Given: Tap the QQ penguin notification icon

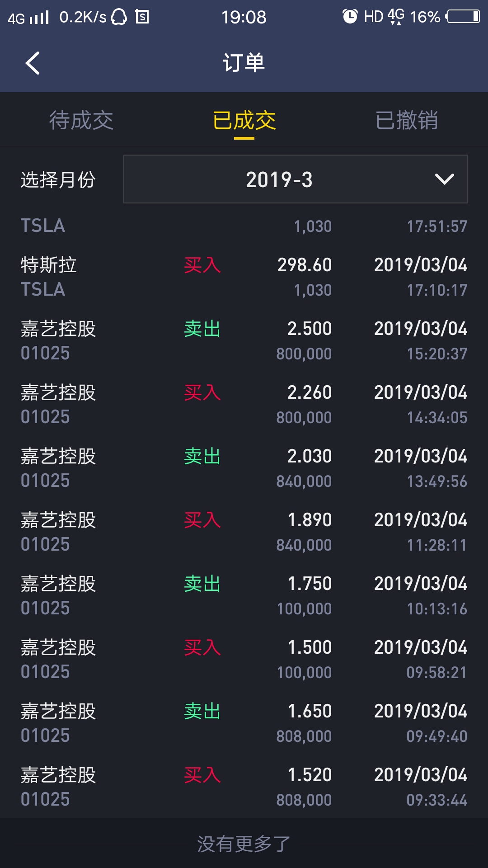Looking at the screenshot, I should (119, 17).
